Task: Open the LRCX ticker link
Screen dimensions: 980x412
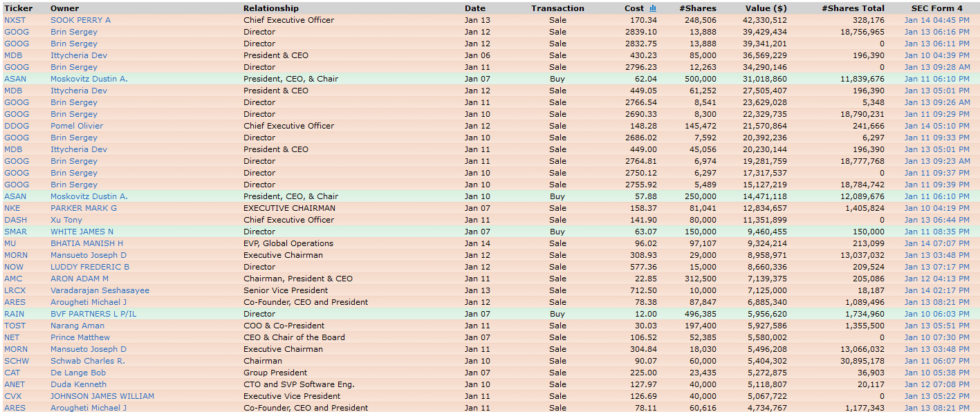Action: tap(15, 290)
